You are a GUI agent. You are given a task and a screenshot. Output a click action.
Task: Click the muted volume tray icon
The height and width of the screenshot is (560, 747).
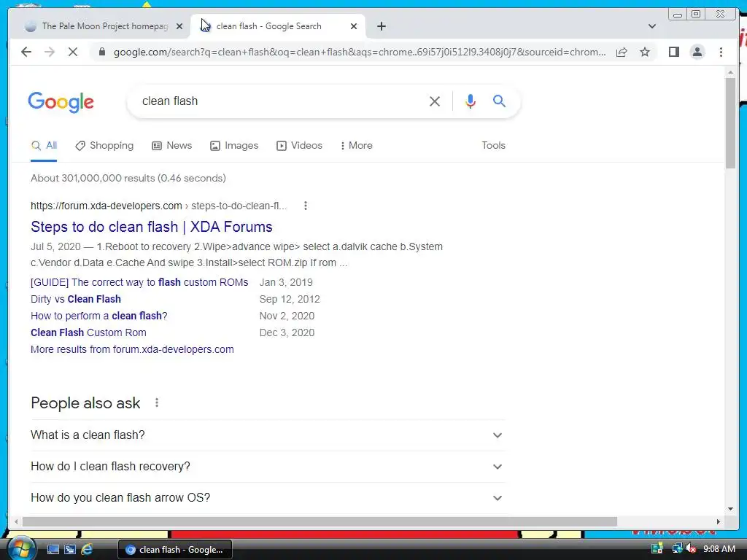[x=691, y=548]
